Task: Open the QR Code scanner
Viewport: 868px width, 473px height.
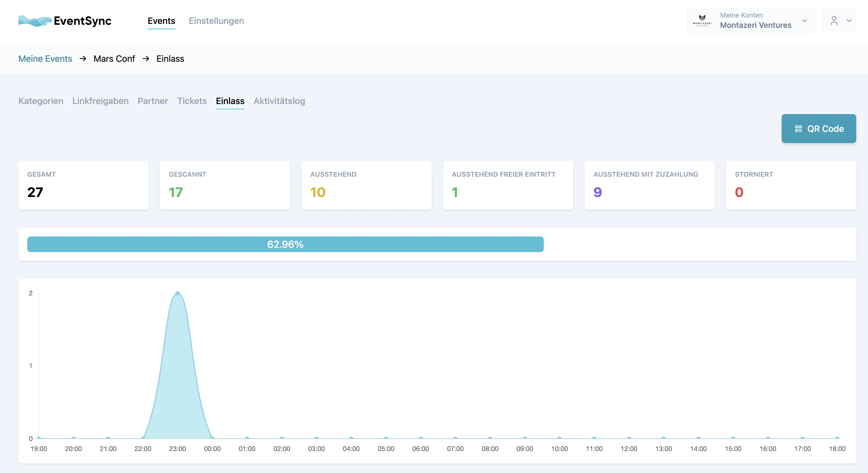Action: [819, 128]
